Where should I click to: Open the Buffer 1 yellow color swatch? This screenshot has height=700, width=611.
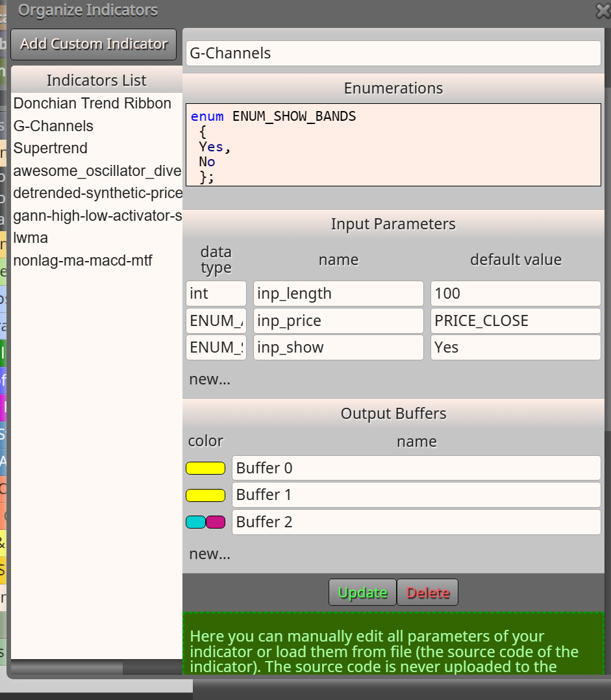205,495
